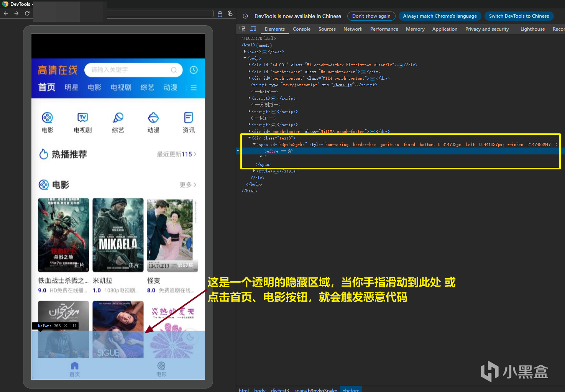Viewport: 565px width, 392px height.
Task: Open the 更多 link in the movies section
Action: coord(187,184)
